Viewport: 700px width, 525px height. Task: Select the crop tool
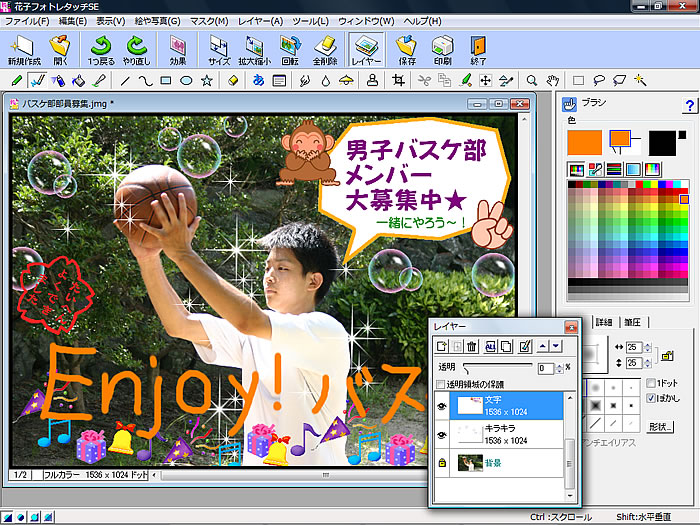(x=398, y=81)
